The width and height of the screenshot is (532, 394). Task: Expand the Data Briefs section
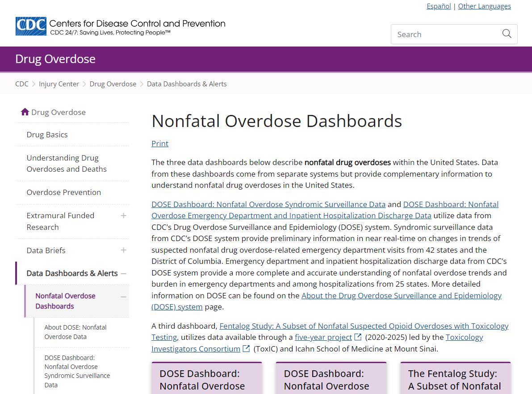tap(123, 250)
